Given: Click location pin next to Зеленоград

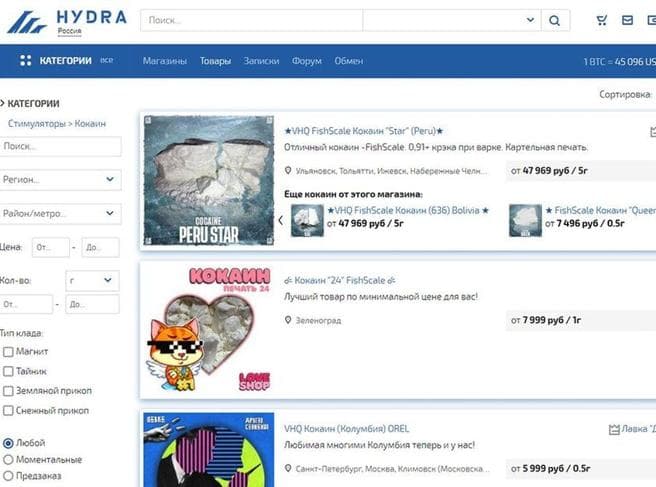Looking at the screenshot, I should pos(288,320).
